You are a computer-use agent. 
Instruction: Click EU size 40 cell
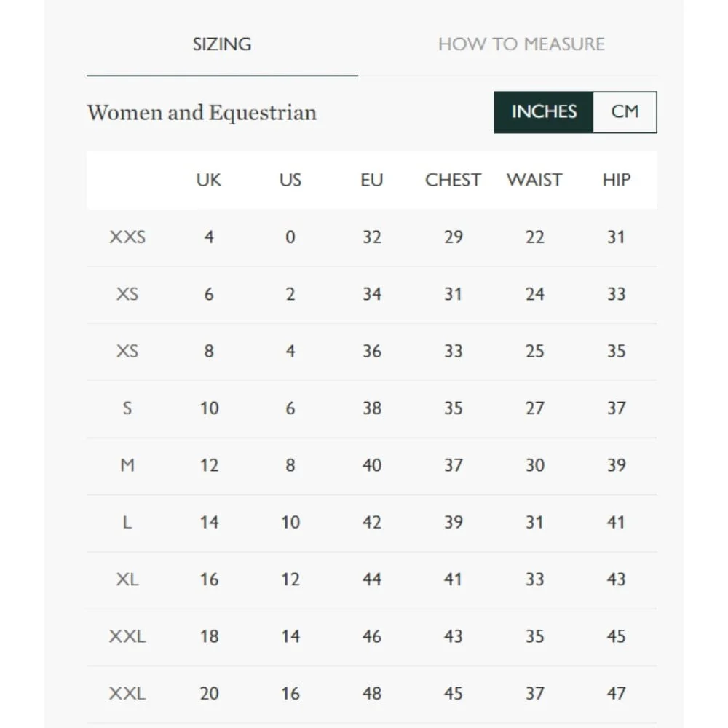[x=372, y=465]
